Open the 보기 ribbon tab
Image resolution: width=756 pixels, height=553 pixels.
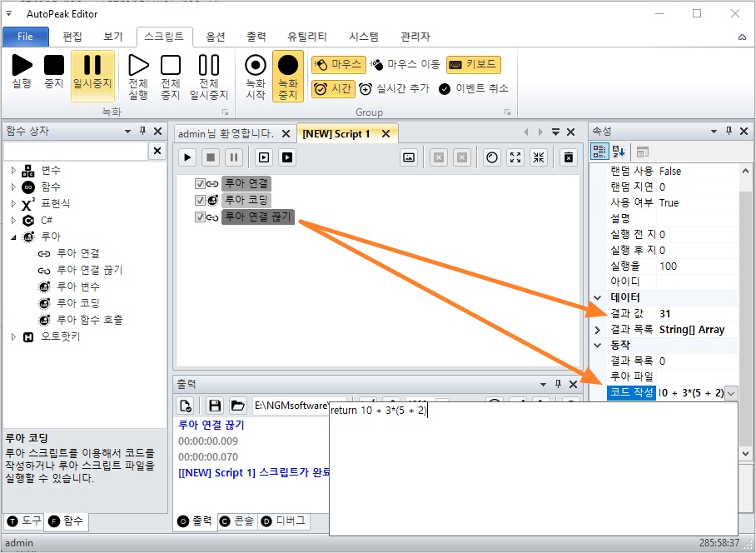click(x=113, y=37)
